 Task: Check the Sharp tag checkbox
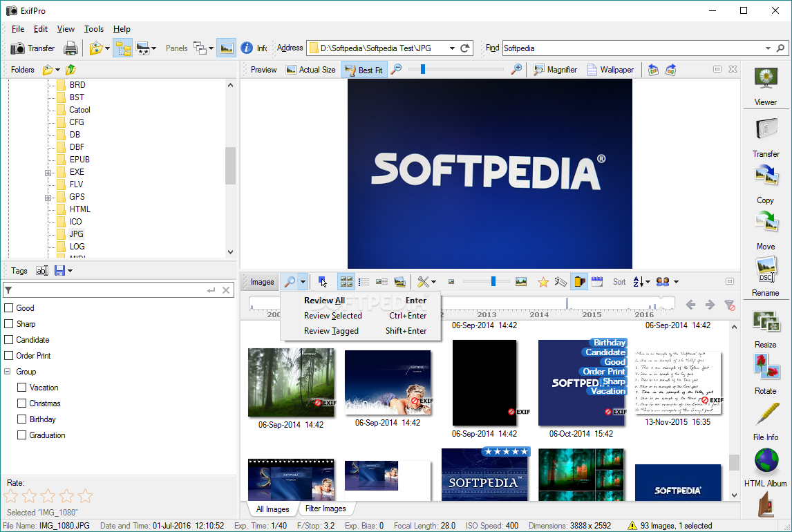click(x=8, y=323)
